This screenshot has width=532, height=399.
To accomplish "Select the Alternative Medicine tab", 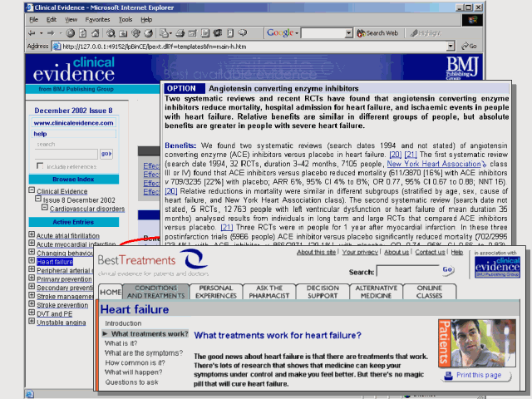I will pos(375,293).
